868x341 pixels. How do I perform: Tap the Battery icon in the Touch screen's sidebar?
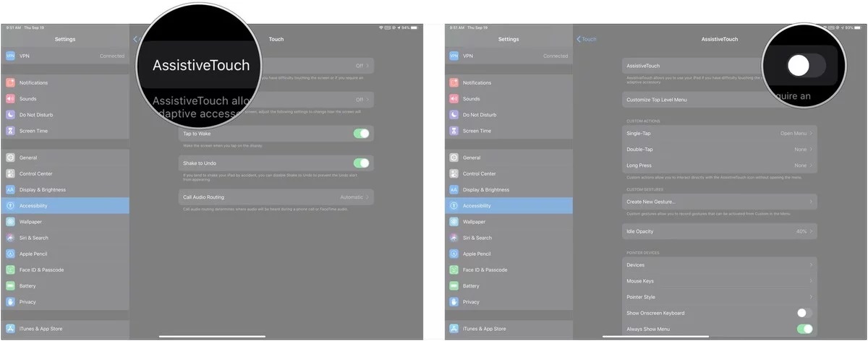coord(11,286)
